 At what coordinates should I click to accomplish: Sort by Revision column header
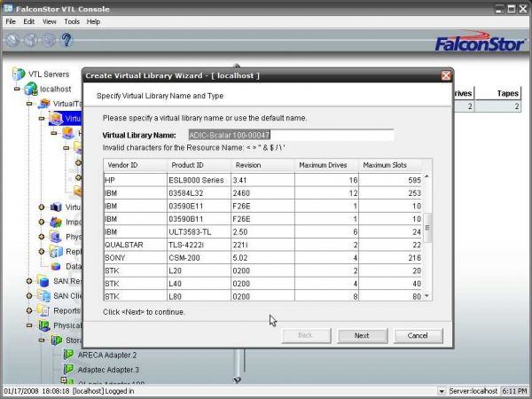[x=262, y=165]
